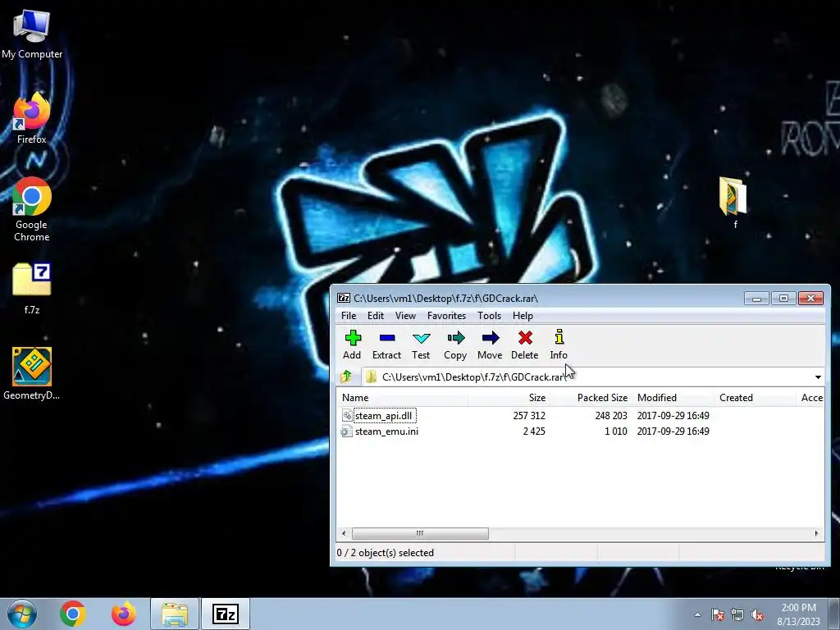This screenshot has width=840, height=630.
Task: Open the Windows Start button
Action: click(x=22, y=614)
